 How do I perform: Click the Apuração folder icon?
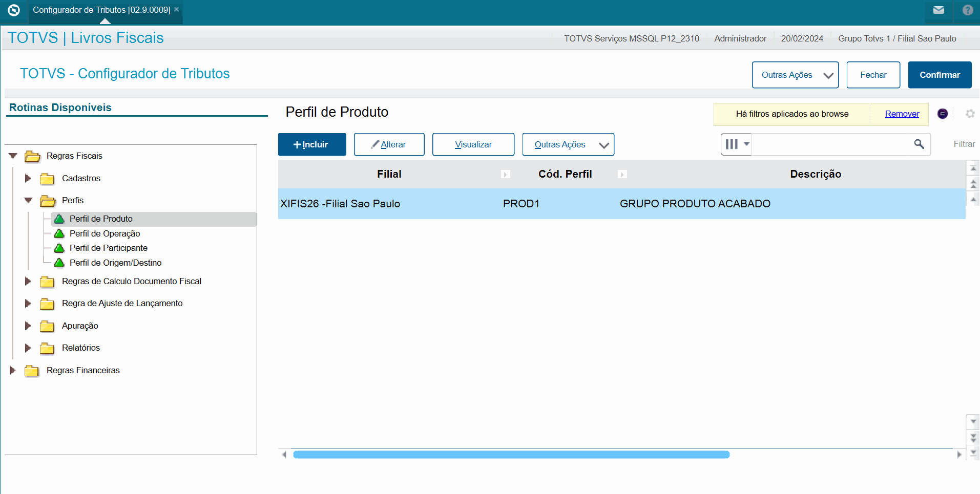[x=47, y=326]
